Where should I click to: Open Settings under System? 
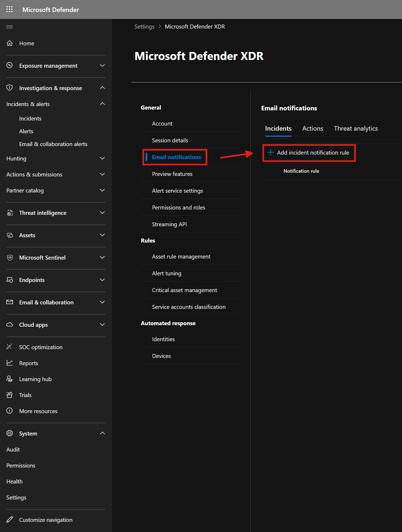point(16,498)
